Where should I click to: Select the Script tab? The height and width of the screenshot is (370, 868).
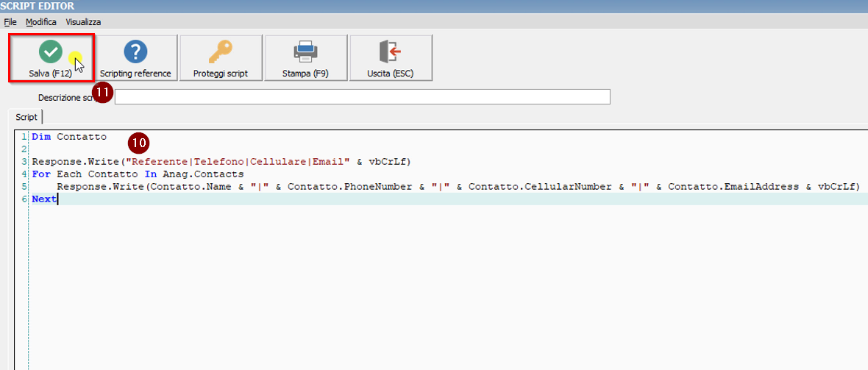click(x=26, y=117)
